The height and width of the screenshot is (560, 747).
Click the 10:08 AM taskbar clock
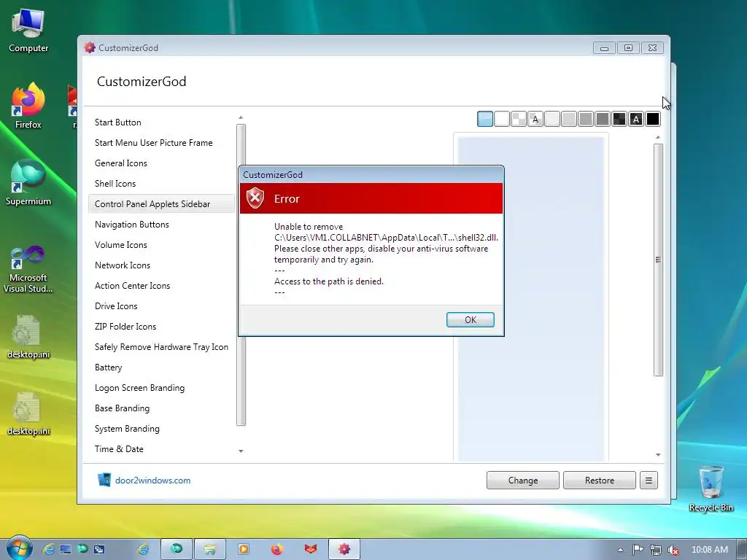pos(709,550)
